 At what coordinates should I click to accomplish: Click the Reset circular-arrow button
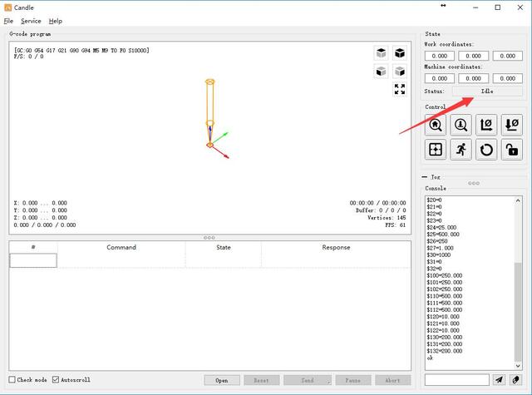tap(486, 150)
